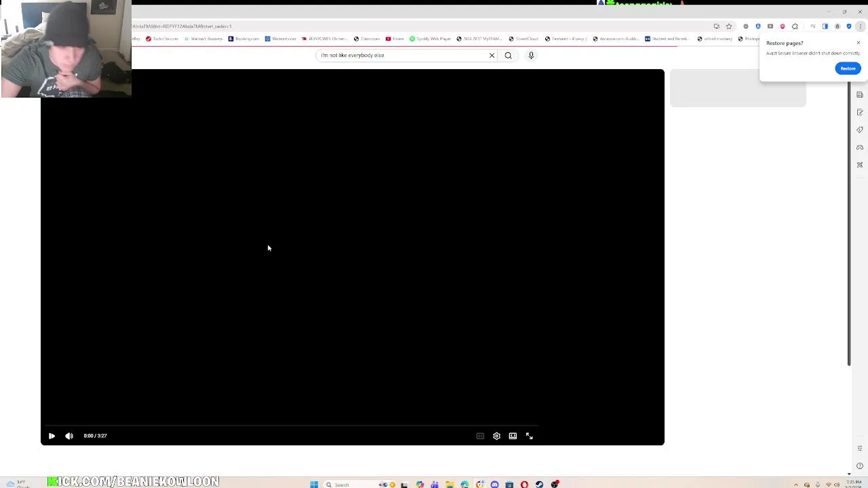Screen dimensions: 868x488
Task: Click the page vertical scrollbar
Action: tap(849, 224)
